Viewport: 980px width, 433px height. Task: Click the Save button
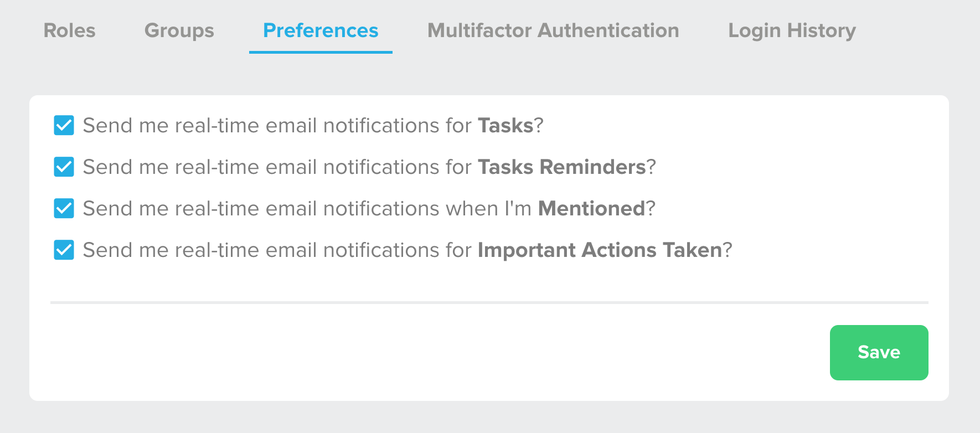click(x=879, y=353)
